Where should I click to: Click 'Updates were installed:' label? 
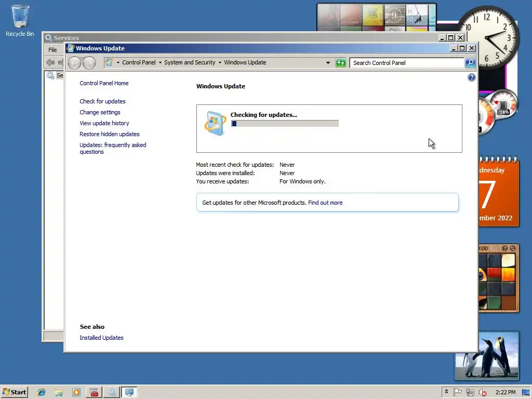click(x=225, y=173)
